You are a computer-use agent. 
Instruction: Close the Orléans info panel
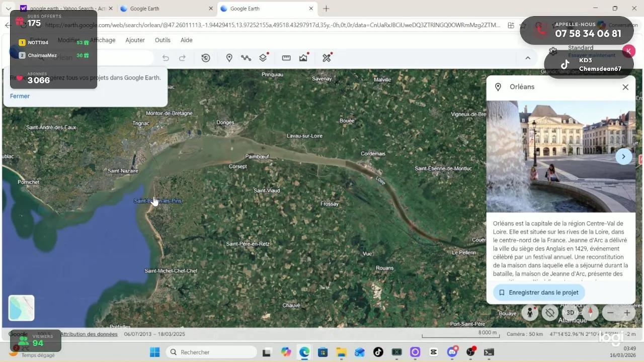625,87
